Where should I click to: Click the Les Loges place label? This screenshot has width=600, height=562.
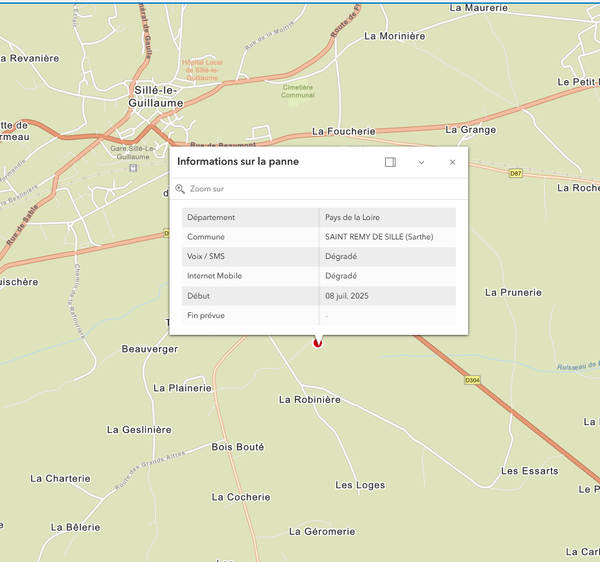point(360,485)
